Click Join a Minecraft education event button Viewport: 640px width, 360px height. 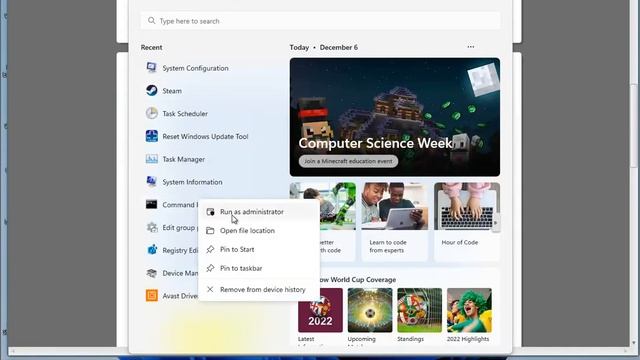[x=348, y=161]
